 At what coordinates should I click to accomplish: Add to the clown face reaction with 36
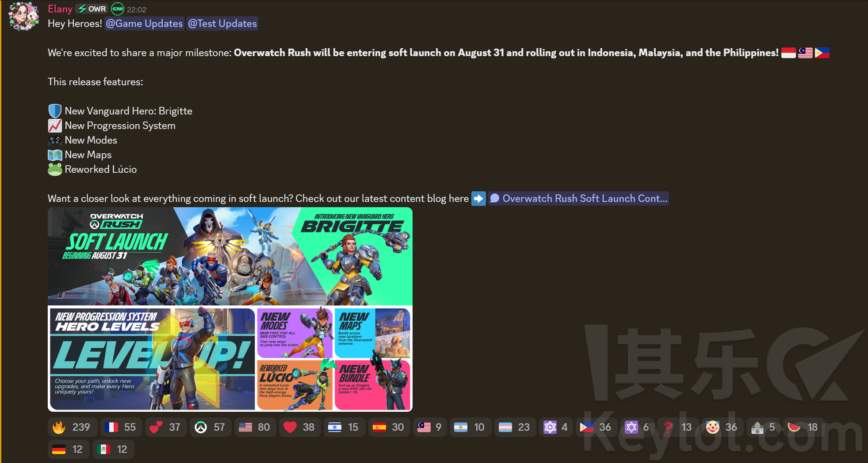(x=723, y=427)
